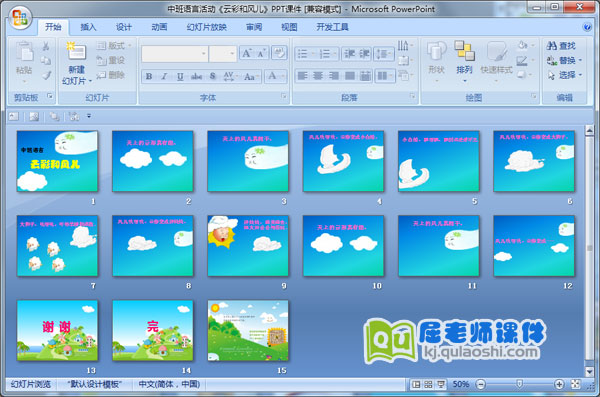The image size is (600, 397).
Task: Click increase list level icon
Action: click(364, 54)
